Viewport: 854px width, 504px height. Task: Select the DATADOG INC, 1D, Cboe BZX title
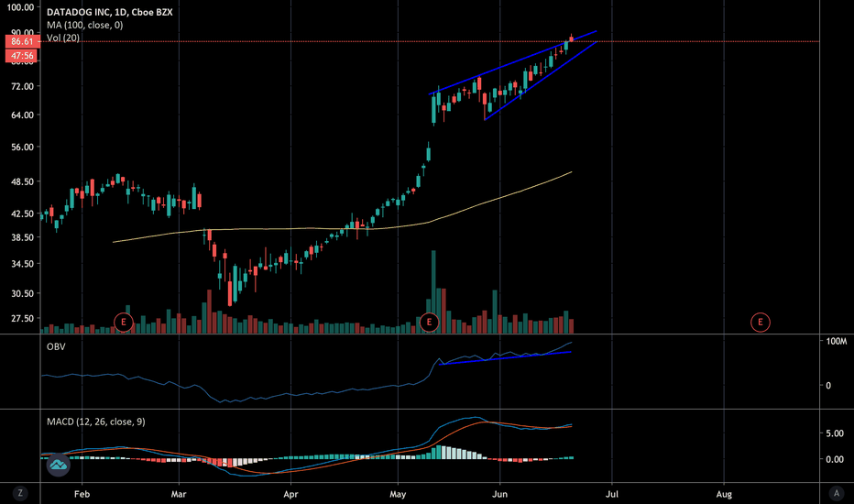[109, 12]
